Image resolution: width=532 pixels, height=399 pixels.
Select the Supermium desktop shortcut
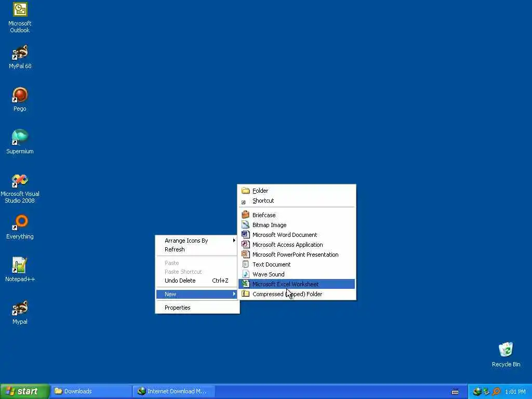tap(20, 142)
